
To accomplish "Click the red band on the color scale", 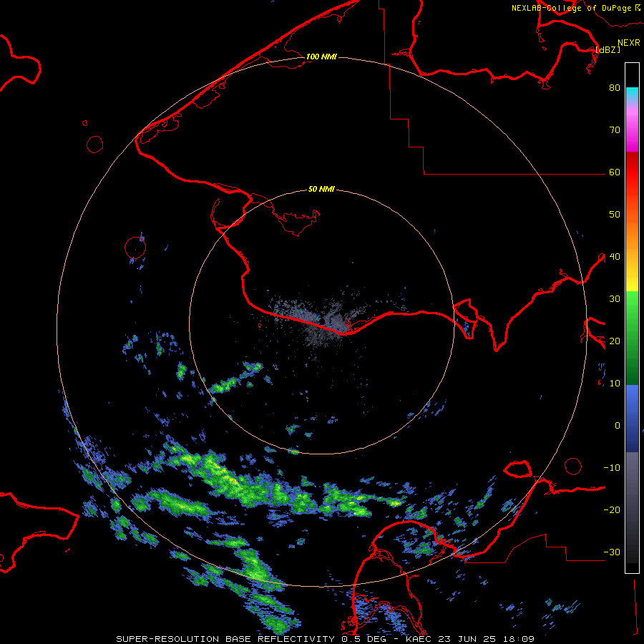I will pyautogui.click(x=632, y=172).
